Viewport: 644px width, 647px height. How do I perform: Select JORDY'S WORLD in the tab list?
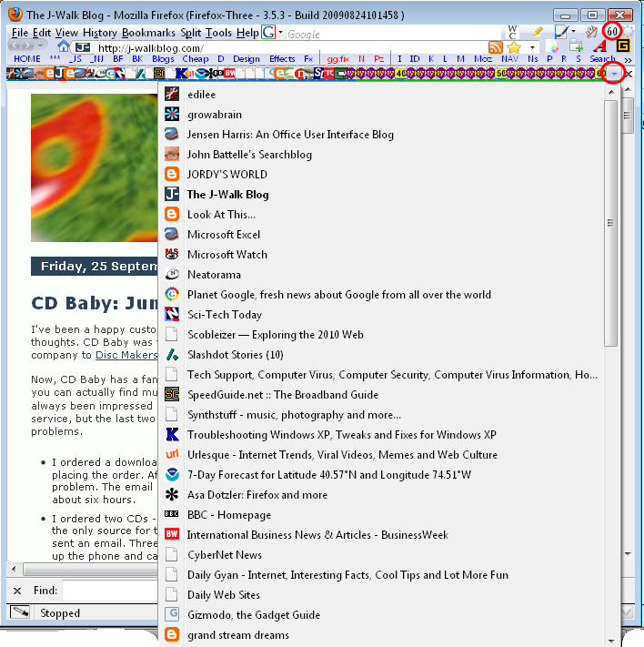click(x=381, y=174)
